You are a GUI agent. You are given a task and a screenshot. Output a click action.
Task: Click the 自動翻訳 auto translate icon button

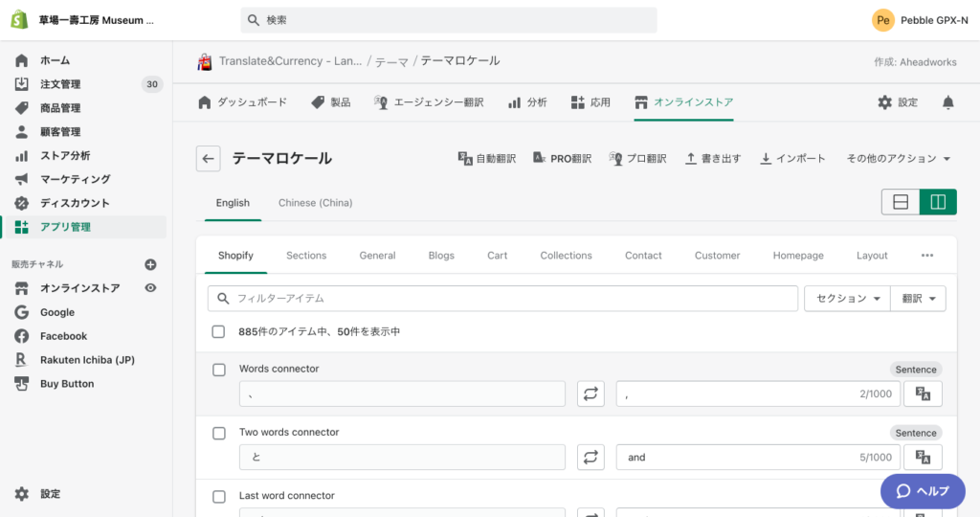(x=487, y=159)
